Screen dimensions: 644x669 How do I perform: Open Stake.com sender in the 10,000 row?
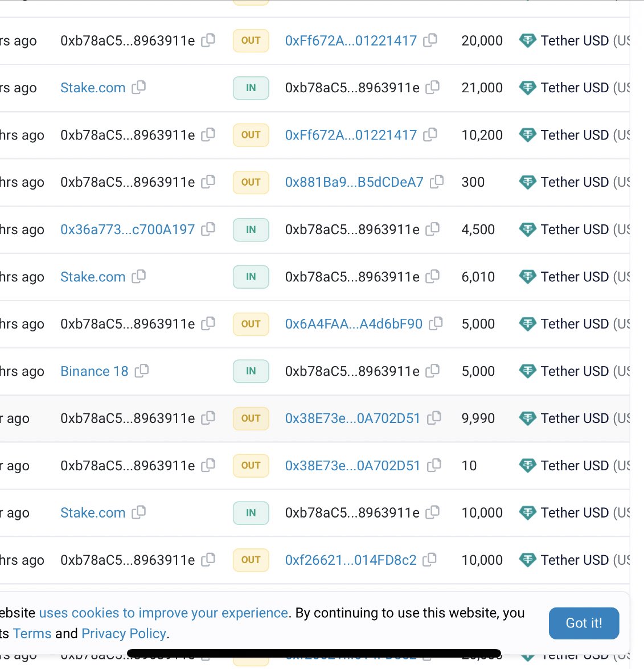93,513
